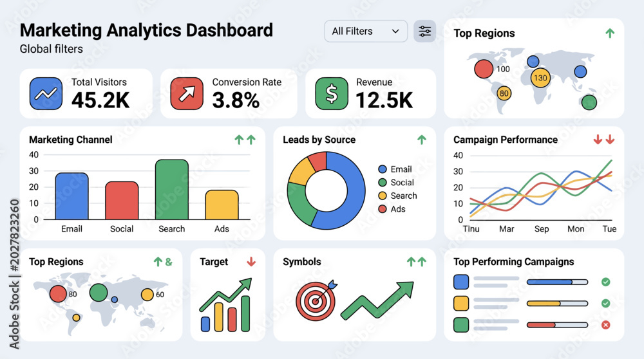Viewport: 644px width, 359px height.
Task: Click the green up arrow on Leads by Source
Action: pyautogui.click(x=422, y=140)
